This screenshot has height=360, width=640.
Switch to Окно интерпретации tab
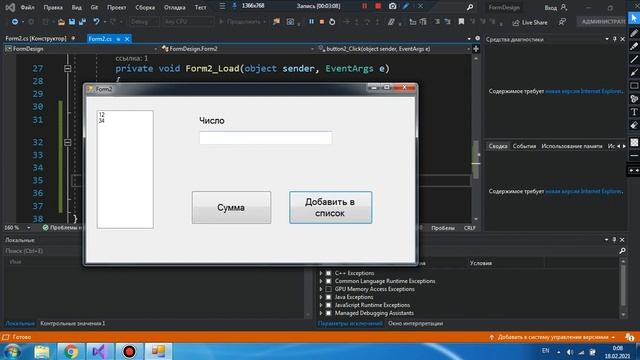[x=415, y=323]
